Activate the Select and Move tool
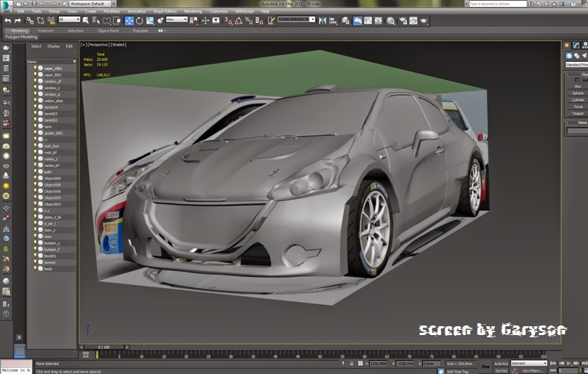588x374 pixels. click(129, 21)
